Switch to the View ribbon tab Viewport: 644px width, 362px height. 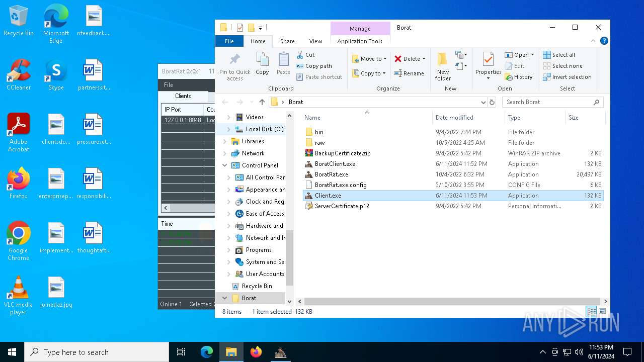coord(315,41)
